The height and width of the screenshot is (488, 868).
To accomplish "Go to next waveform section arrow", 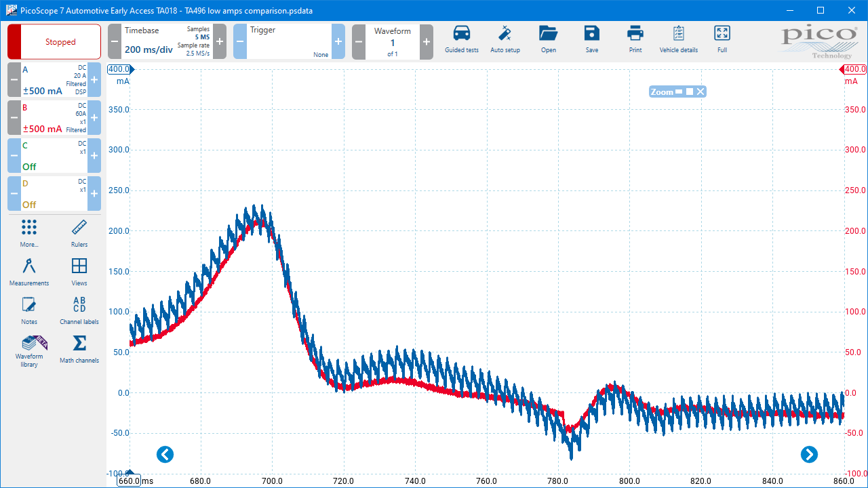I will (x=809, y=454).
